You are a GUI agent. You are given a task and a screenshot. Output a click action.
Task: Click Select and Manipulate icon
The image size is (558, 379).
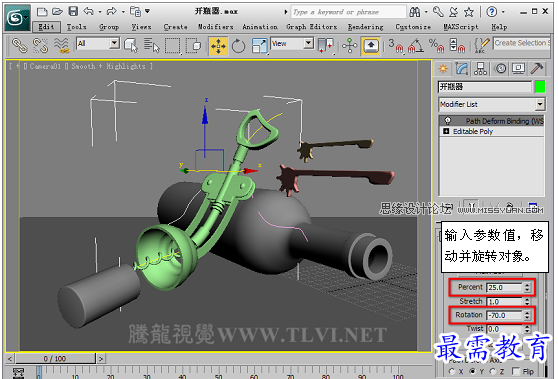pyautogui.click(x=350, y=46)
